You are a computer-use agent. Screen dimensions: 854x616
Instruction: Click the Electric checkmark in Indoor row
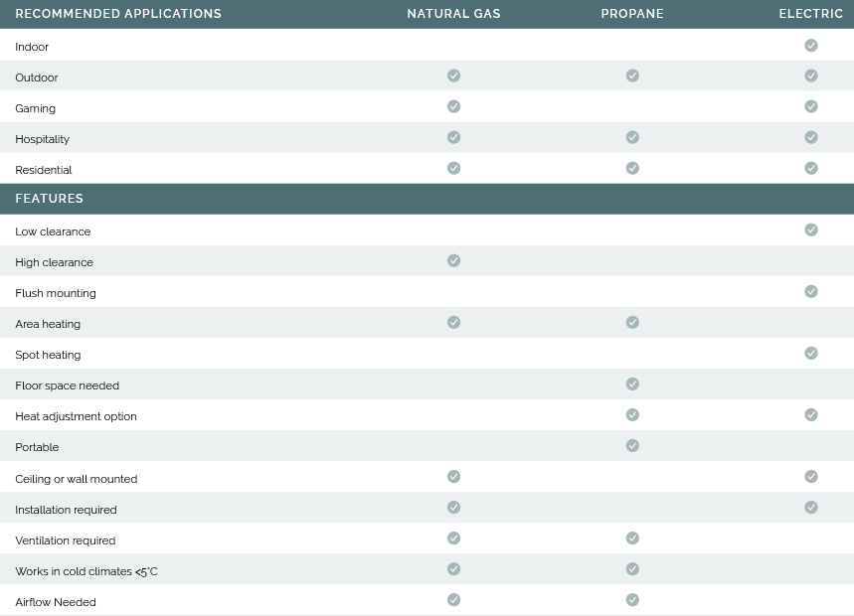pyautogui.click(x=811, y=46)
